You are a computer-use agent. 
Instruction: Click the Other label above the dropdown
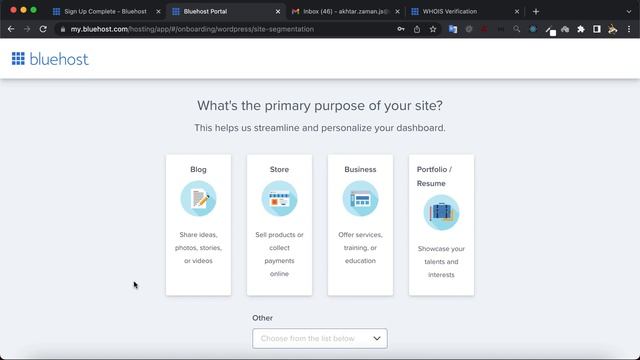[262, 318]
